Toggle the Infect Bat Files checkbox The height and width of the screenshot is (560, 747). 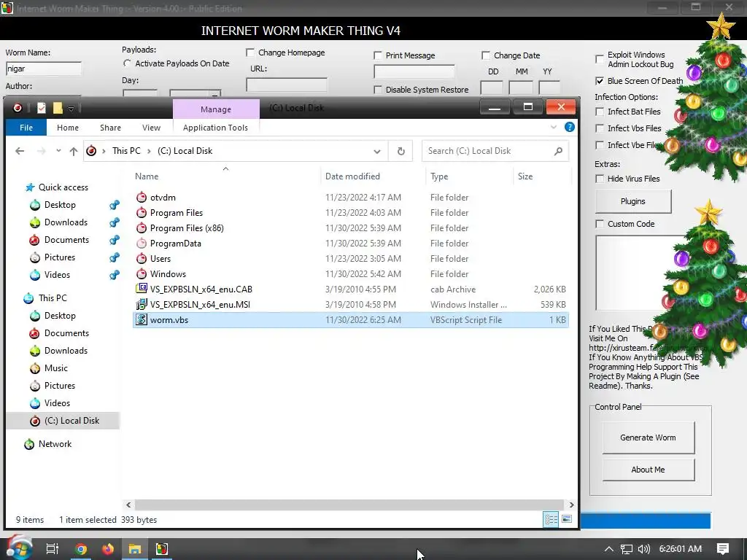pos(600,112)
